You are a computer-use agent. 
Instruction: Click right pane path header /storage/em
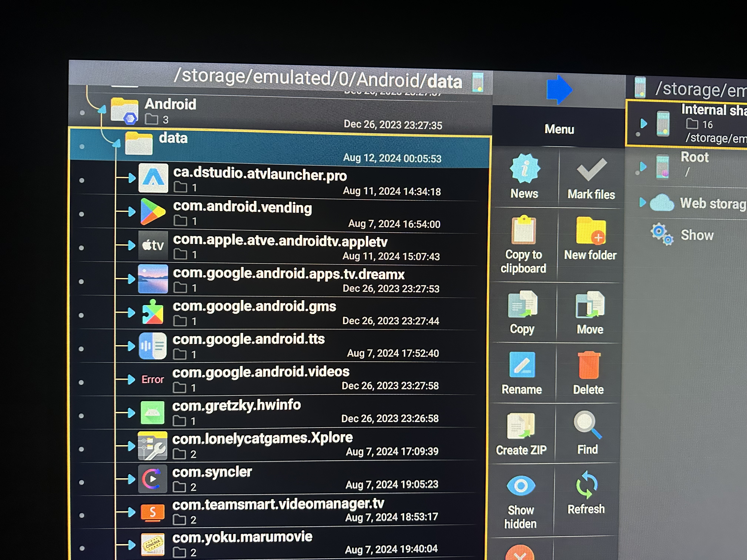[x=701, y=90]
